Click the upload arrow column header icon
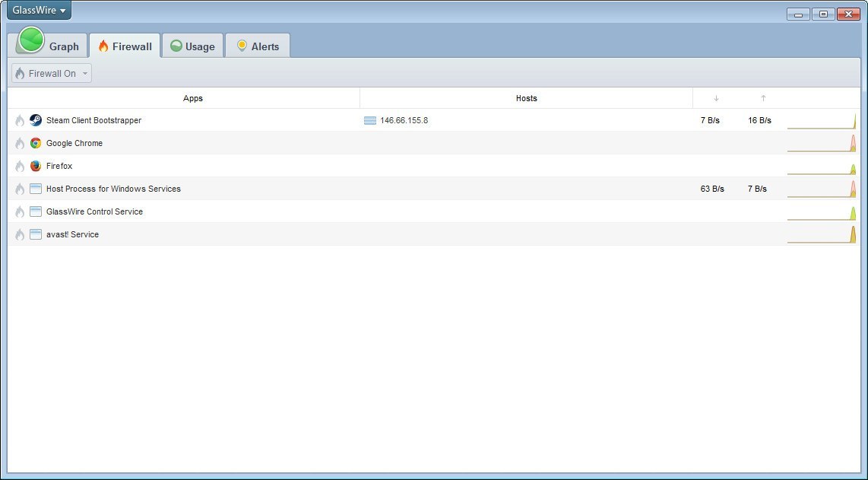This screenshot has width=868, height=480. click(764, 98)
